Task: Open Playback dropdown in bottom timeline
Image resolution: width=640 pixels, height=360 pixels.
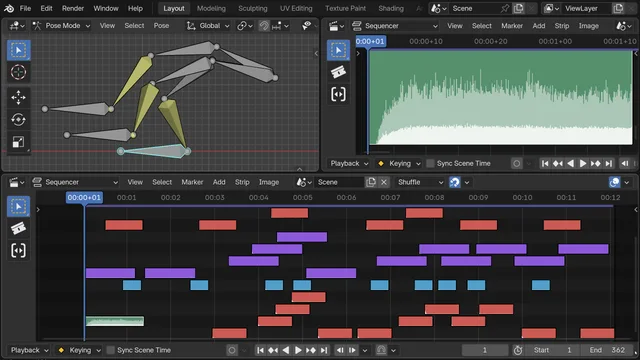Action: pyautogui.click(x=29, y=350)
